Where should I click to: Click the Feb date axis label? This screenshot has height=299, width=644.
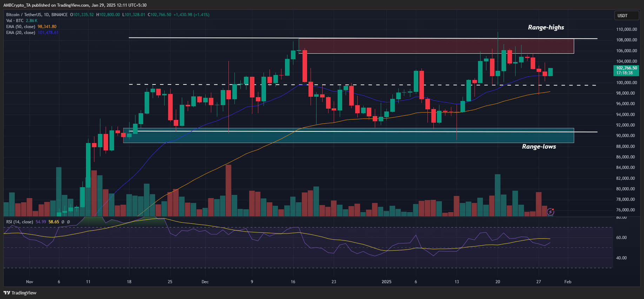pyautogui.click(x=568, y=282)
